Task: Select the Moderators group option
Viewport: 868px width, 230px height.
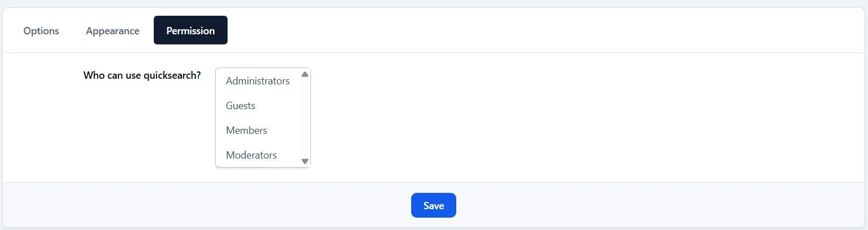Action: pos(251,155)
